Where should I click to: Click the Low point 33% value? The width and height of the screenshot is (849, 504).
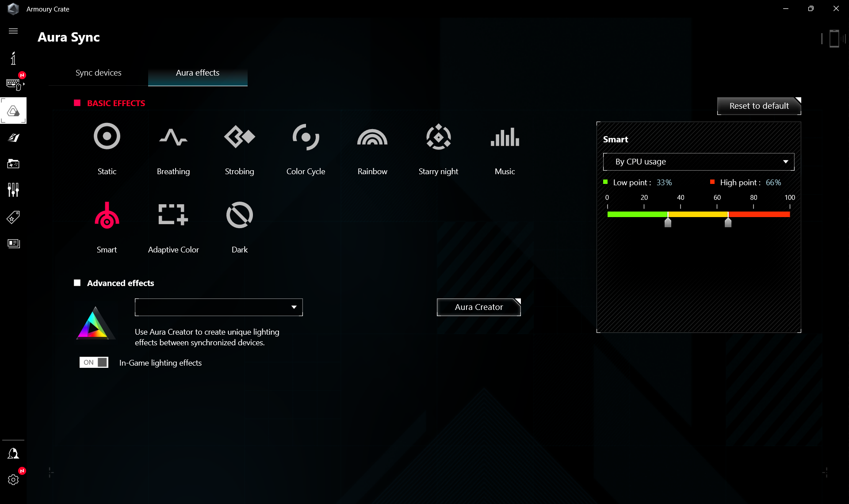point(664,183)
